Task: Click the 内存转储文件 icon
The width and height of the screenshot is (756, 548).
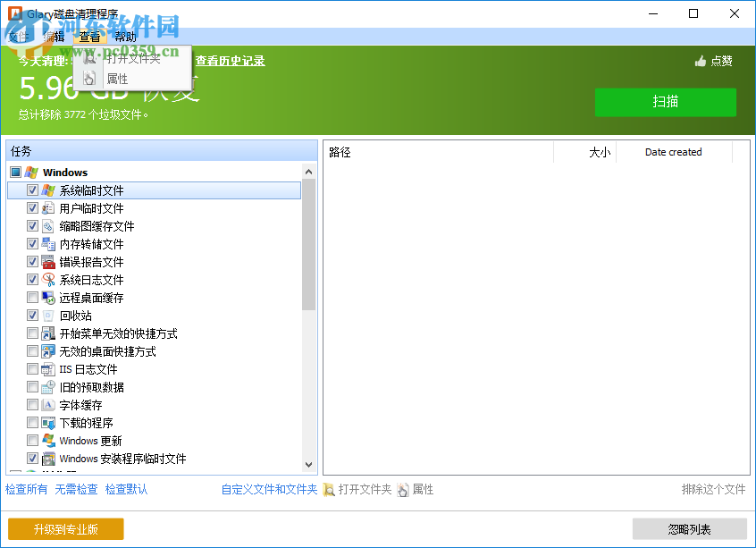Action: tap(47, 243)
